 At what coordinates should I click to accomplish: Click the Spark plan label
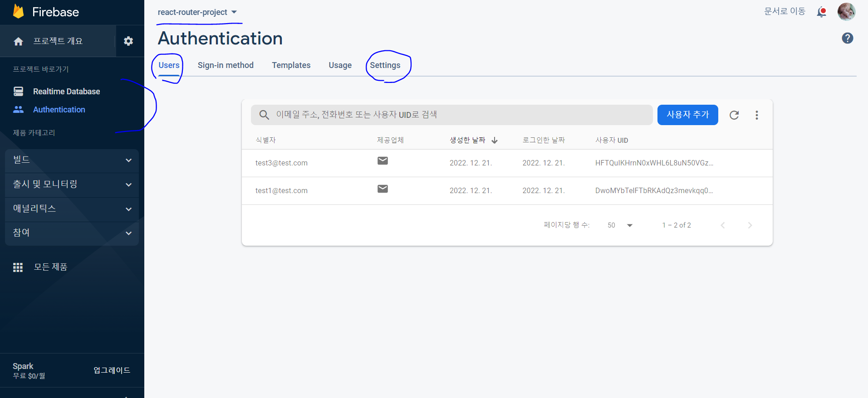(23, 366)
